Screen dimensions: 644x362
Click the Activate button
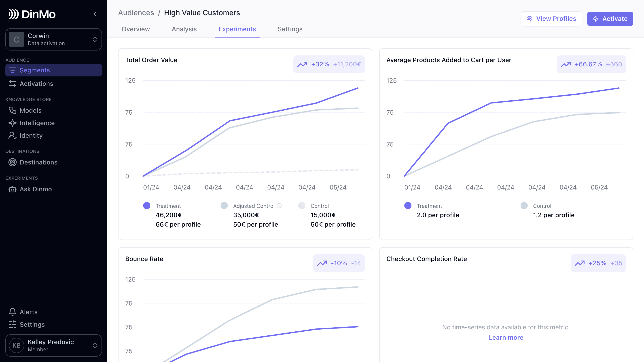610,19
